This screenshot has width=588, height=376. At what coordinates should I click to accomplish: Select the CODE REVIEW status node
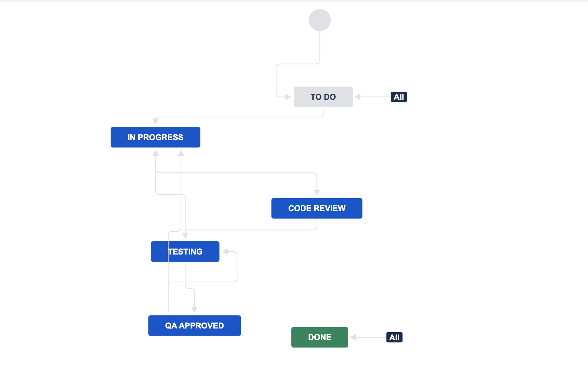click(316, 208)
